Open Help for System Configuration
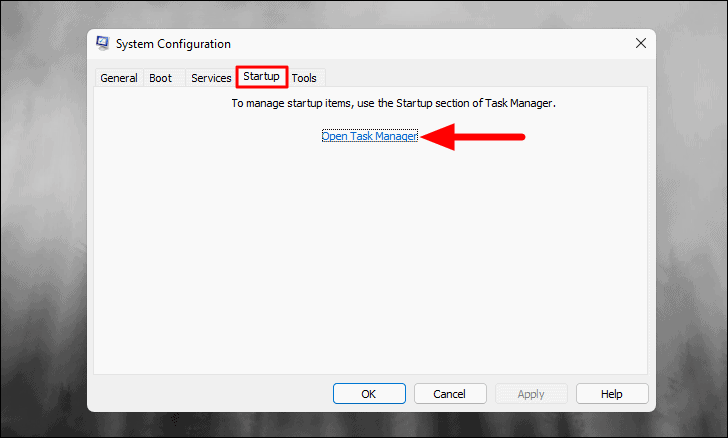 coord(612,394)
